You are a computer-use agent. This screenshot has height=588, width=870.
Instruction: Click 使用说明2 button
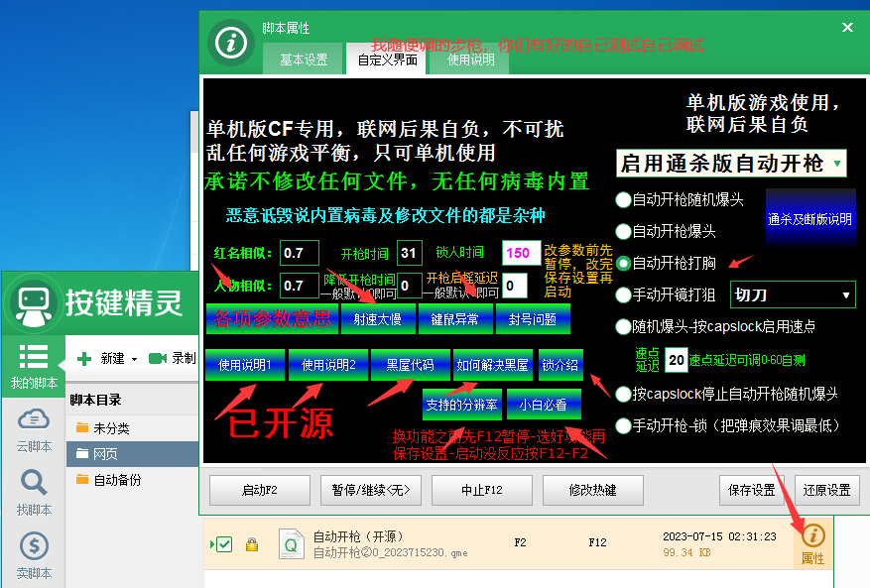[x=328, y=365]
